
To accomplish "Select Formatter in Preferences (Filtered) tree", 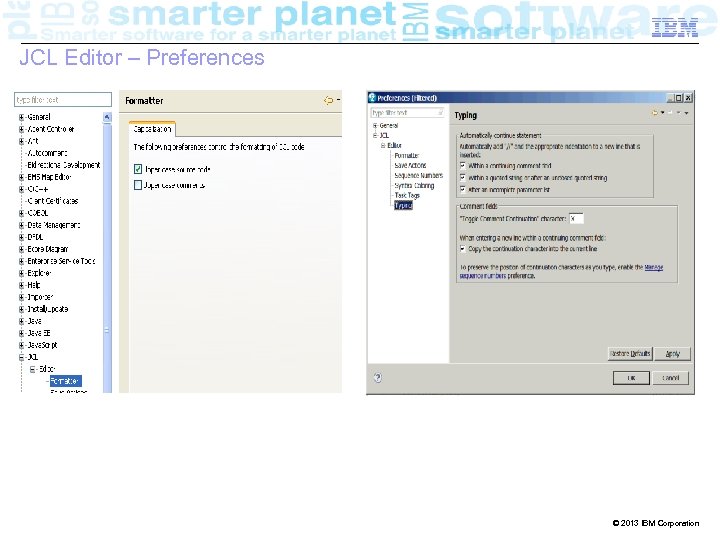I will 406,155.
